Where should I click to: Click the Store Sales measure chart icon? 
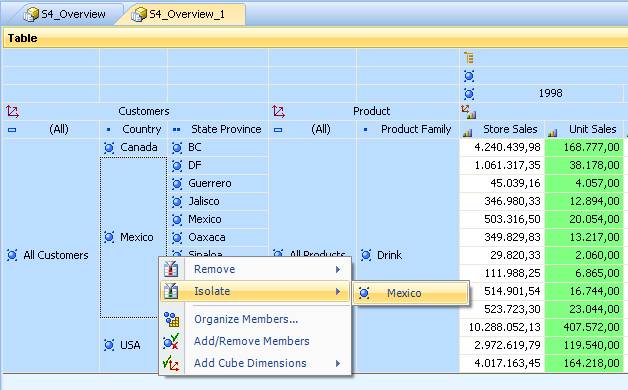pos(467,133)
